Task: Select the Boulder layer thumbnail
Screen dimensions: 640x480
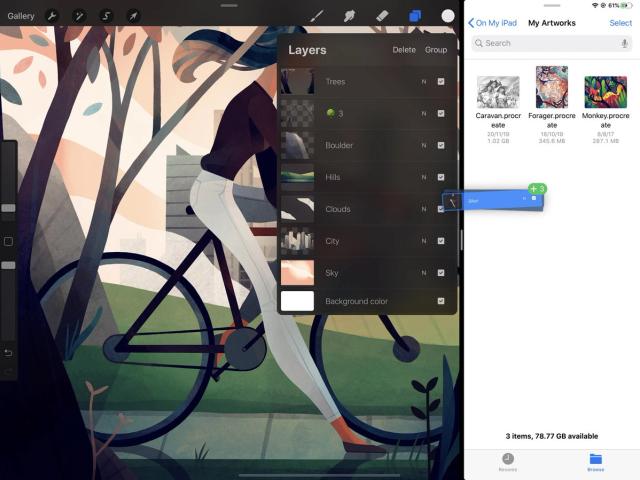Action: [298, 145]
